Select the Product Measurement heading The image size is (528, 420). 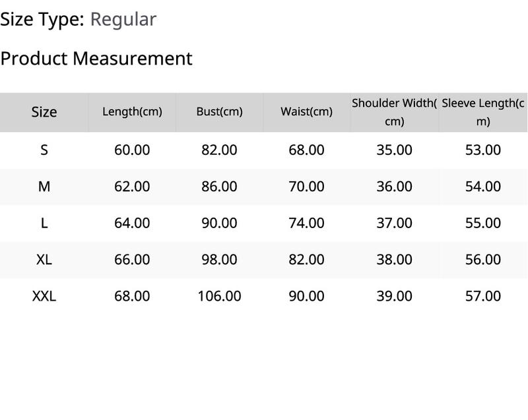click(x=96, y=59)
